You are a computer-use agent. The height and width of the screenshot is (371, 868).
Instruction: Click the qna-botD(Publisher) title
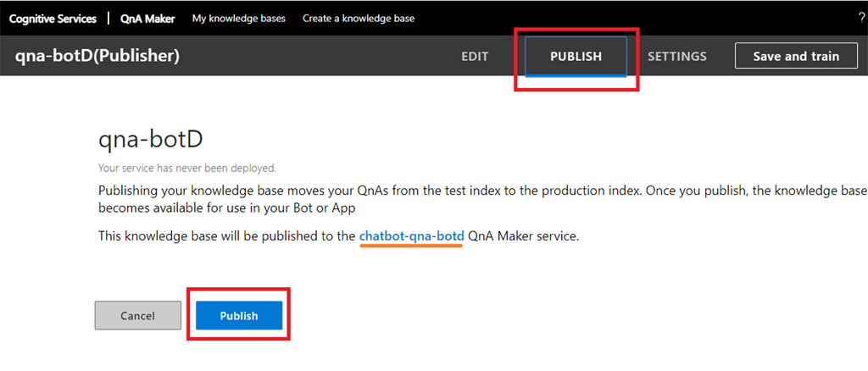pos(97,56)
